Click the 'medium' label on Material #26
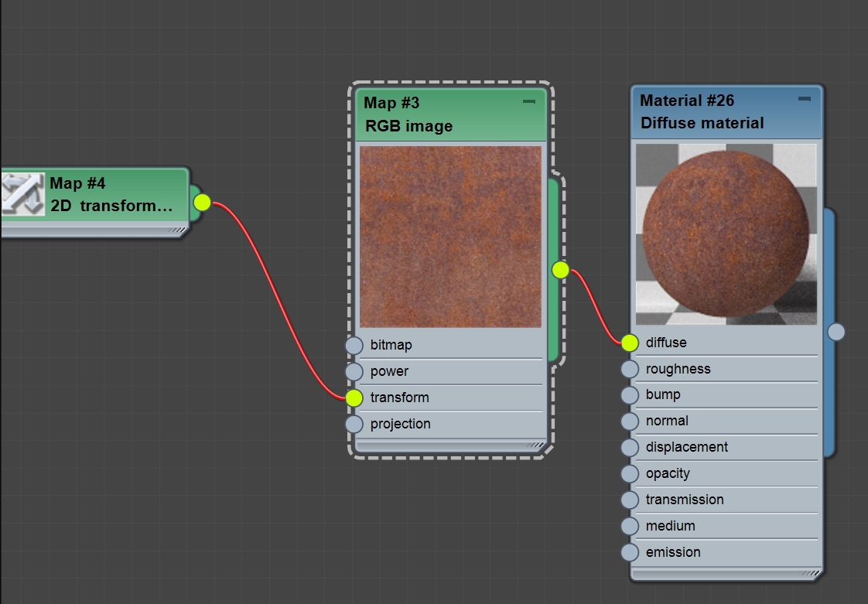 [x=671, y=526]
